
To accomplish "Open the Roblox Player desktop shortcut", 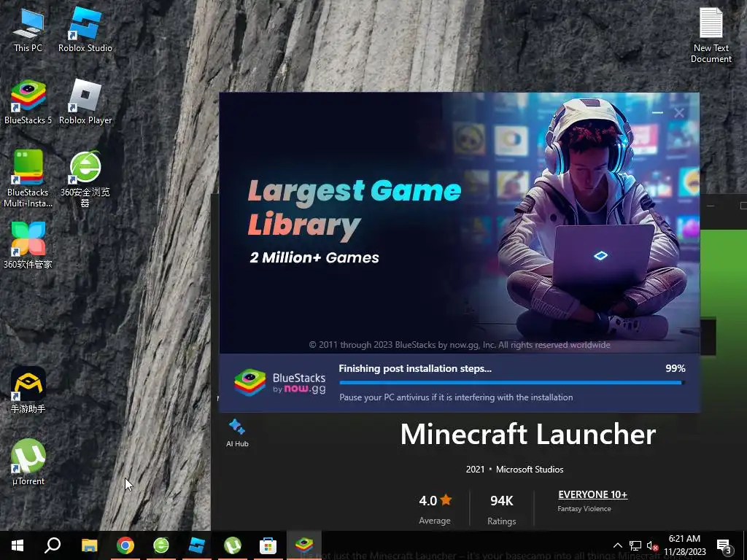I will click(85, 102).
